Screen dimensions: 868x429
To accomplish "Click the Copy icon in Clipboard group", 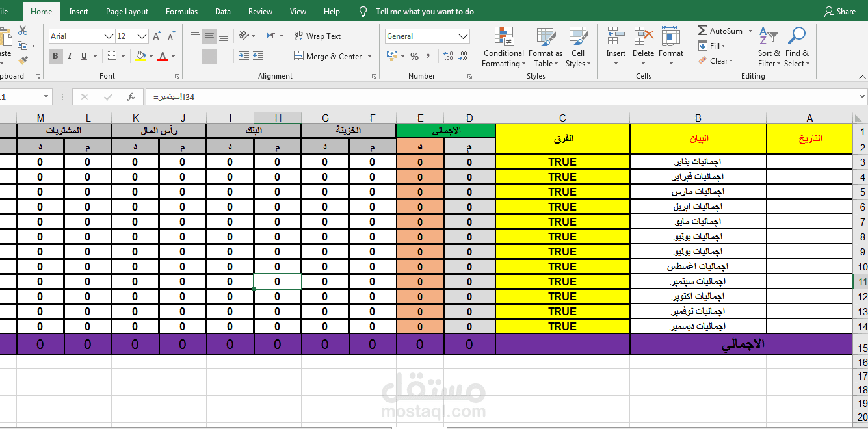I will click(23, 45).
